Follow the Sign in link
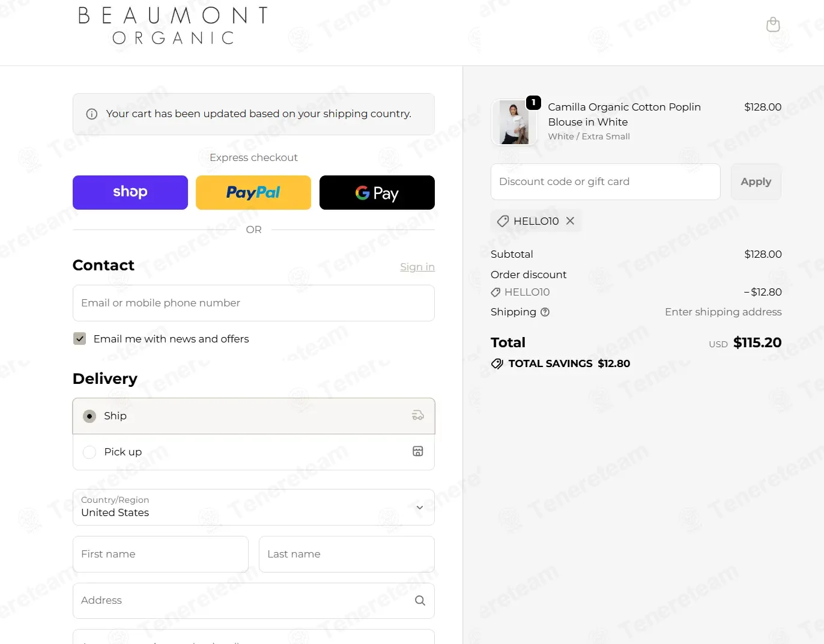This screenshot has height=644, width=824. tap(417, 267)
